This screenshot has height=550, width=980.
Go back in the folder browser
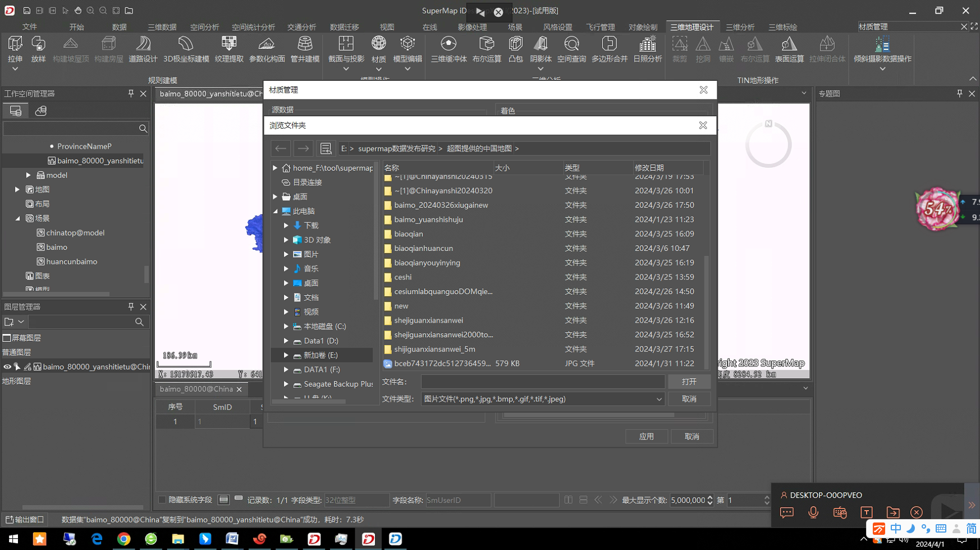pyautogui.click(x=281, y=148)
